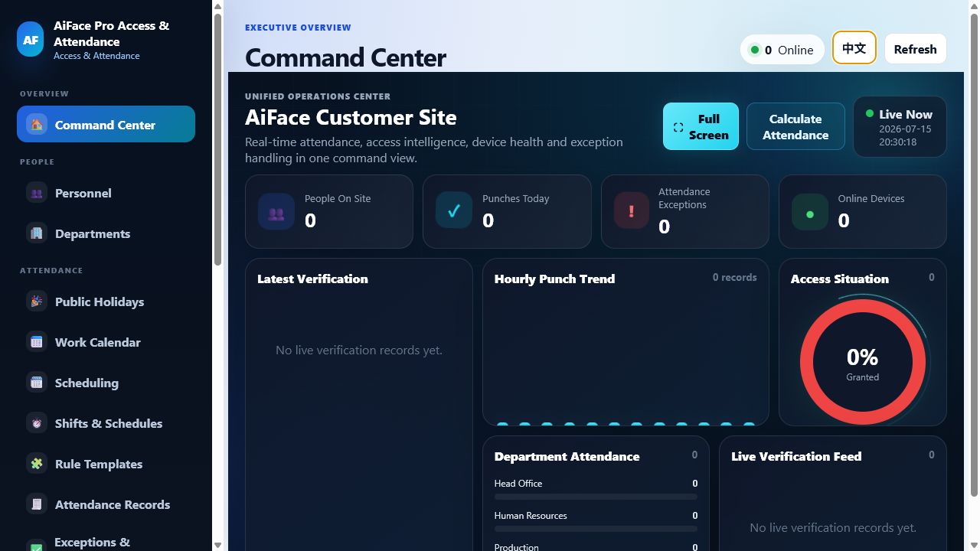
Task: Click the '0 records' label
Action: coord(734,277)
